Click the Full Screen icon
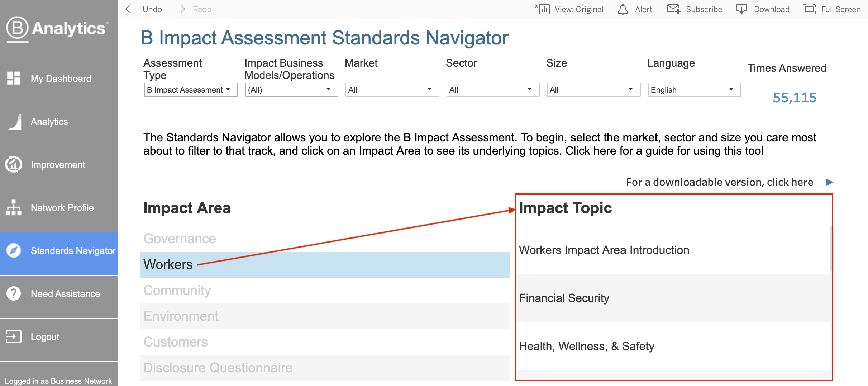The width and height of the screenshot is (868, 386). tap(809, 9)
